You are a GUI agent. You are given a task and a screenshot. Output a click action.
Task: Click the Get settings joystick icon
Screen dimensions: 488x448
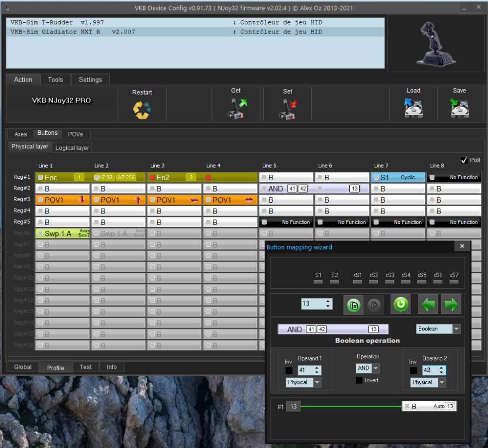click(x=237, y=109)
